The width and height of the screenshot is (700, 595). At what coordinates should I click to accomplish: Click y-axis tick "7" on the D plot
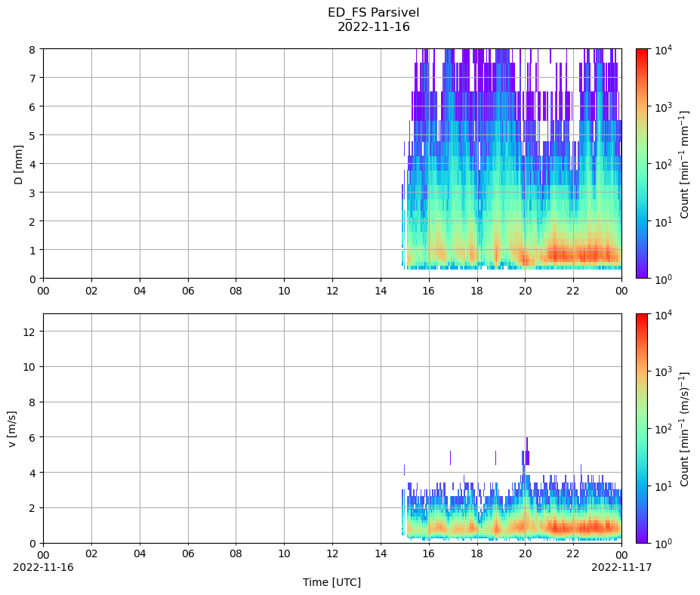32,78
